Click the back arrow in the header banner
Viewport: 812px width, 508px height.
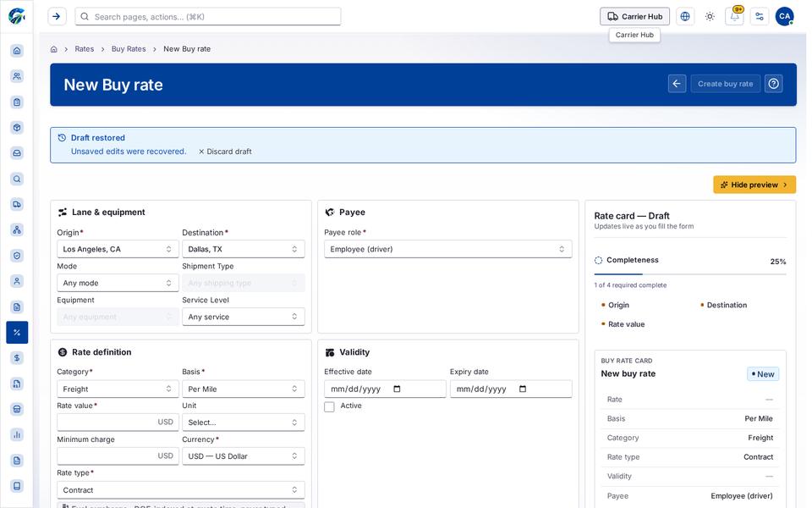tap(677, 84)
